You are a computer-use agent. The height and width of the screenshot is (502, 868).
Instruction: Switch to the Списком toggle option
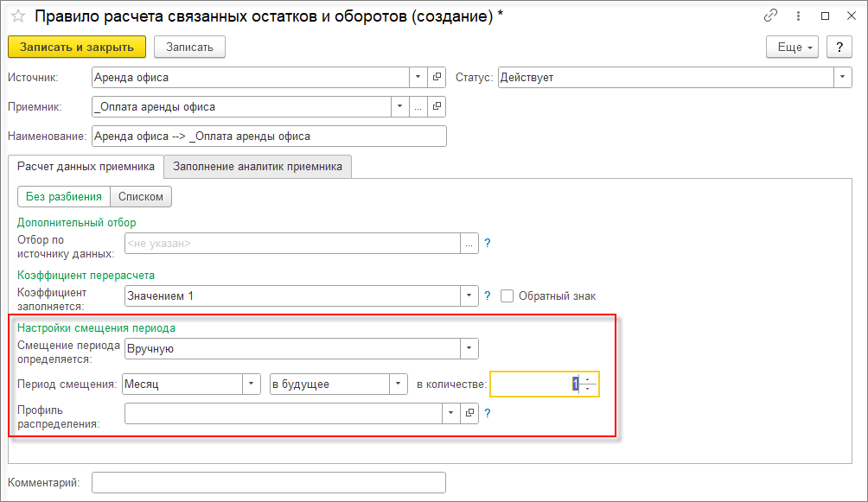coord(141,196)
